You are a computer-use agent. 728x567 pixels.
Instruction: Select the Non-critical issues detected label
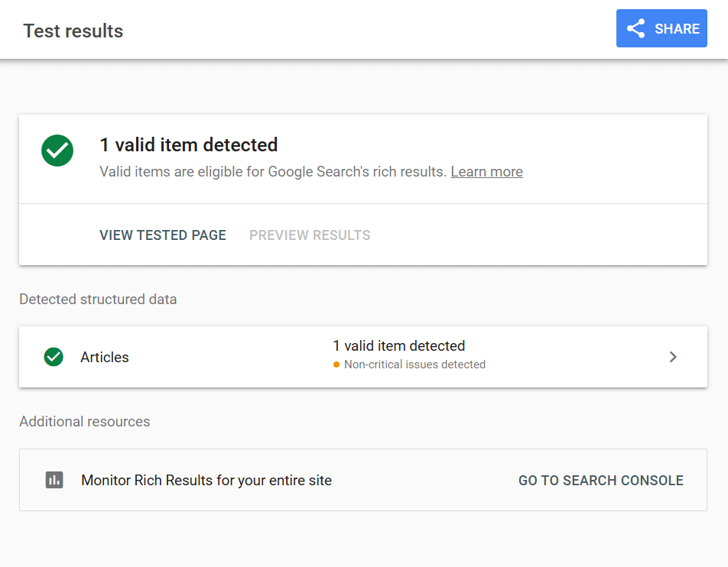tap(415, 364)
